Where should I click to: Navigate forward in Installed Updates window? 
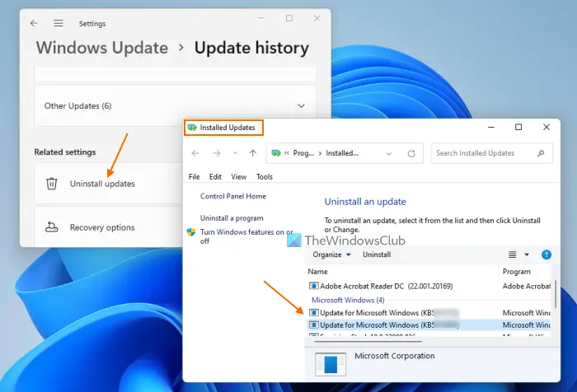(217, 153)
